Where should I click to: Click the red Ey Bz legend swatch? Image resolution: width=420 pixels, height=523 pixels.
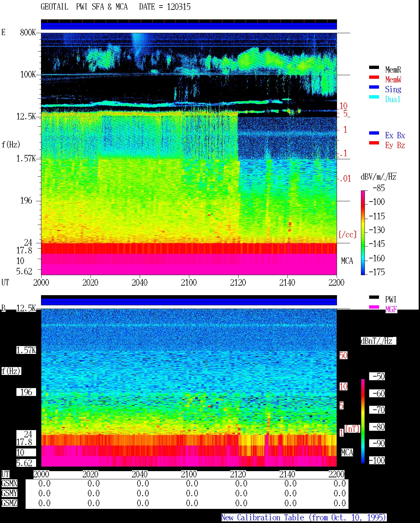click(x=374, y=143)
